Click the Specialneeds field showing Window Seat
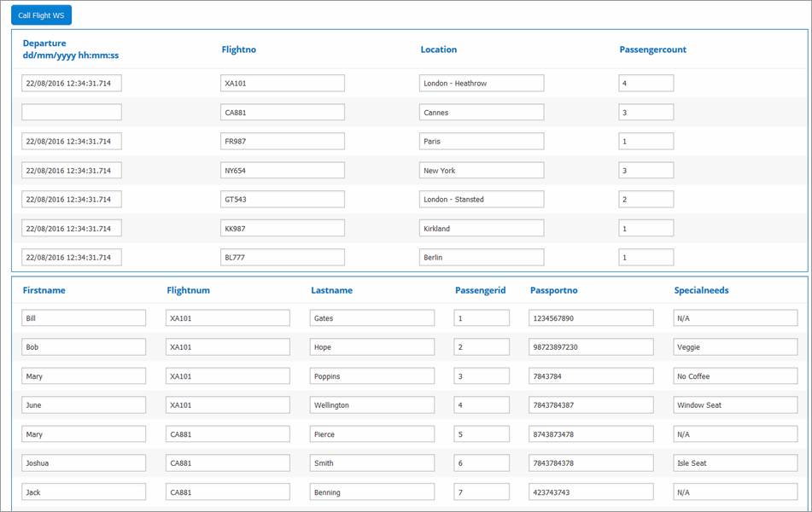 [x=735, y=405]
